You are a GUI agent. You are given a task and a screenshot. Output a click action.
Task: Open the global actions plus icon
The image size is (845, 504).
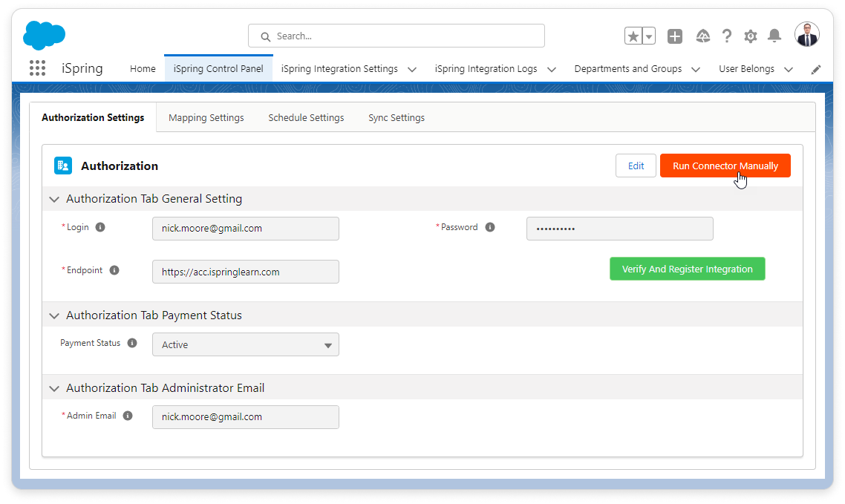[x=674, y=36]
